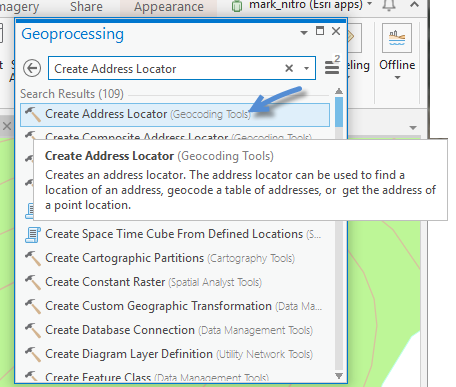Viewport: 456px width, 387px height.
Task: Collapse the ribbon with the chevron
Action: click(414, 5)
